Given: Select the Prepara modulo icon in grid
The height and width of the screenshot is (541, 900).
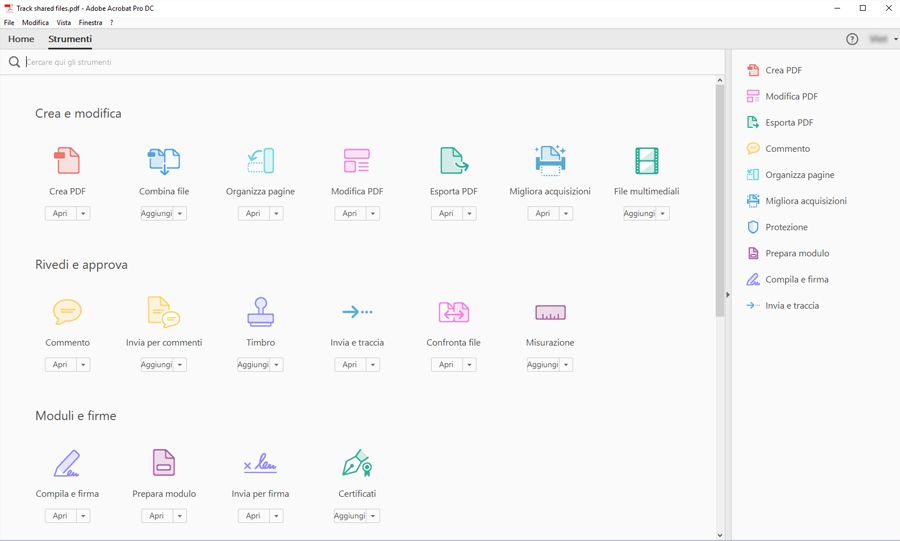Looking at the screenshot, I should (x=164, y=462).
